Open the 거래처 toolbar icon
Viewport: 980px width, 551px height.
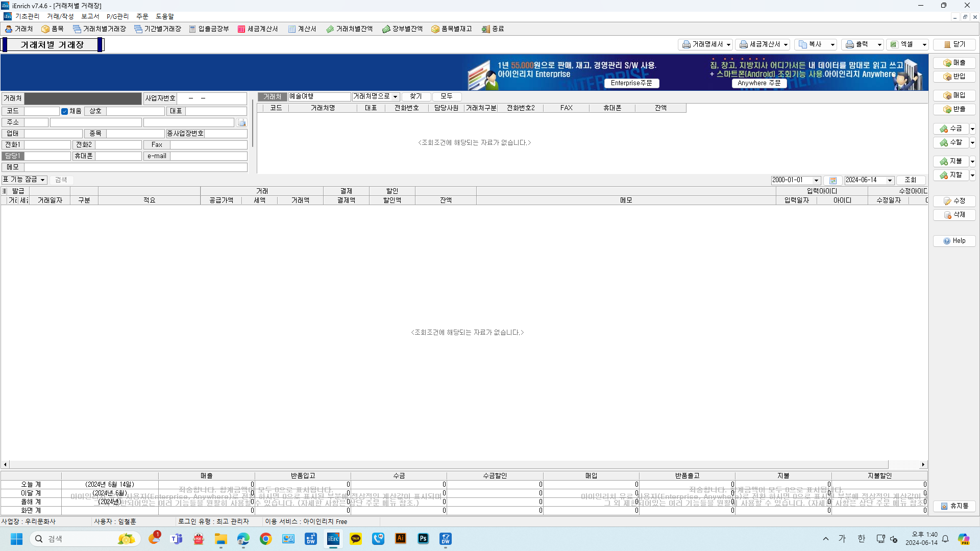tap(19, 29)
